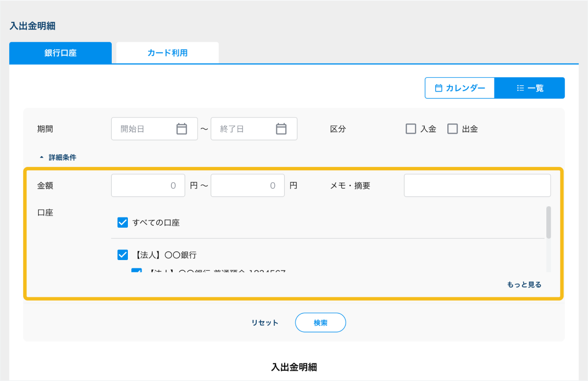The image size is (588, 381).
Task: Select the 銀行口座 tab
Action: tap(60, 53)
